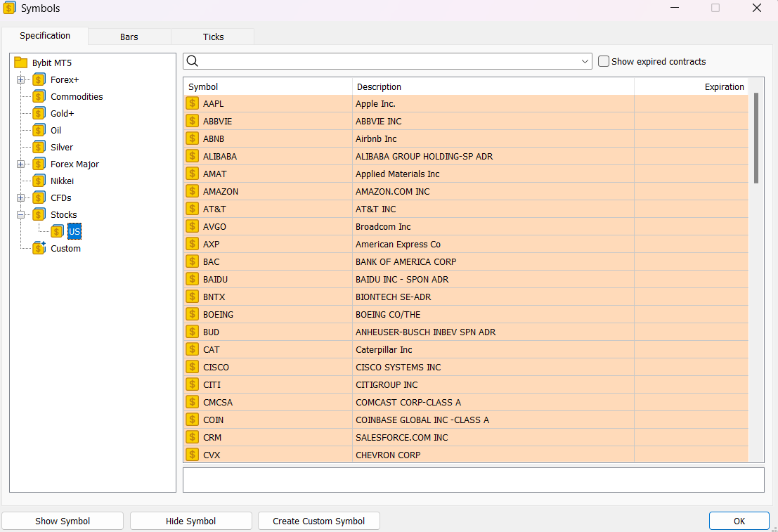This screenshot has height=532, width=778.
Task: Click the BNTX row symbol icon
Action: [x=192, y=297]
